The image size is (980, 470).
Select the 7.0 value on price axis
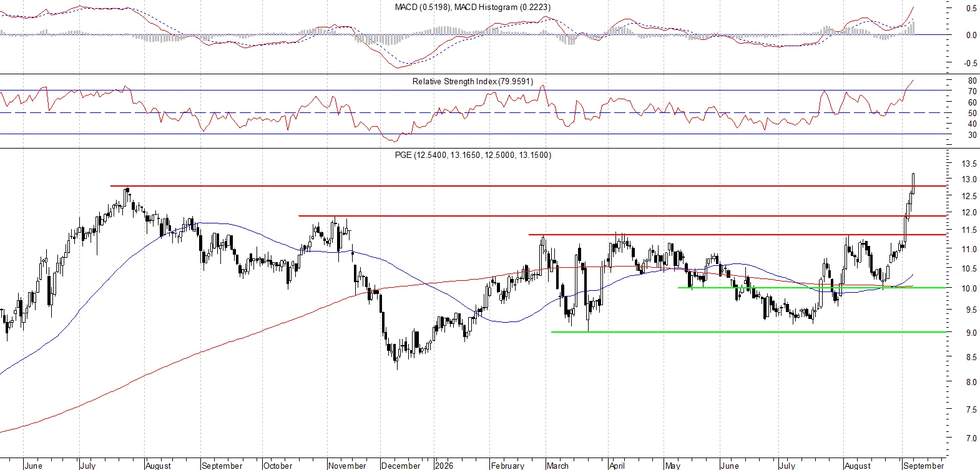coord(972,439)
